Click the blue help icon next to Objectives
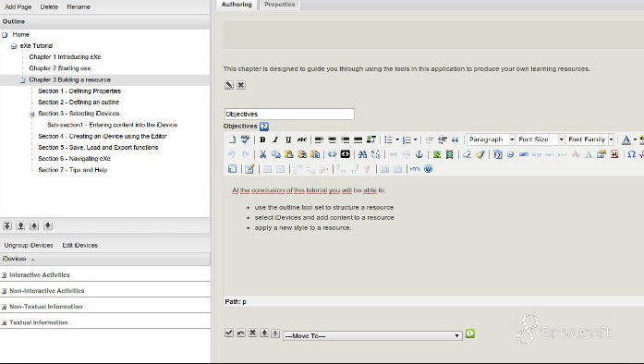The height and width of the screenshot is (364, 644). [264, 127]
